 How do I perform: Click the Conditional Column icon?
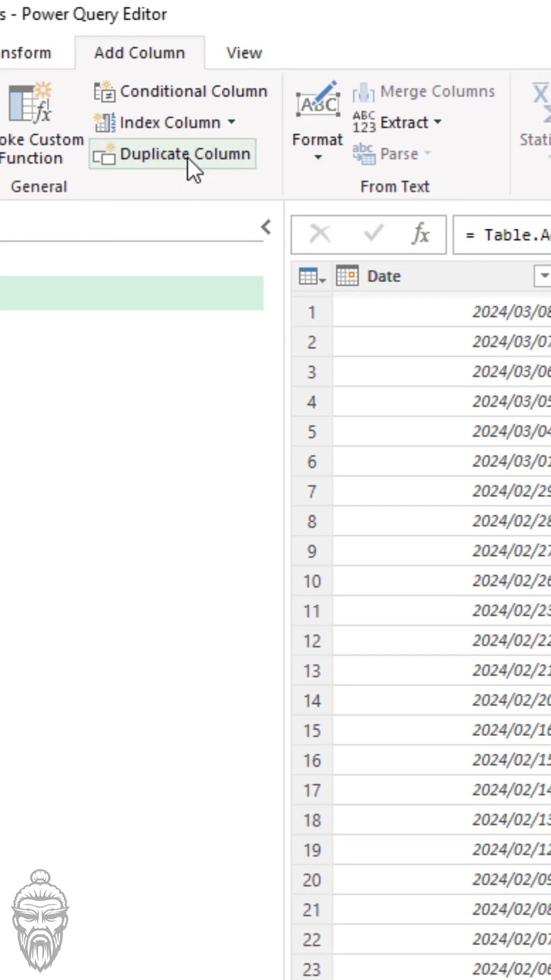[104, 92]
